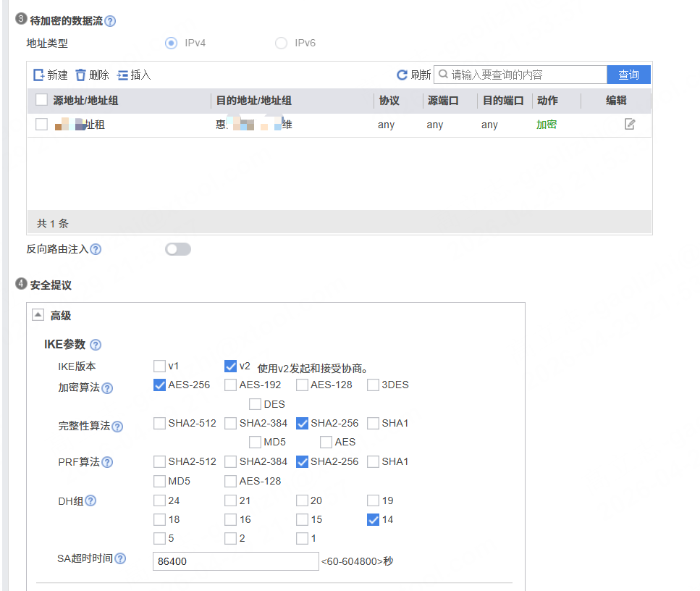This screenshot has width=700, height=591.
Task: Collapse the 高级 advanced section
Action: tap(38, 315)
